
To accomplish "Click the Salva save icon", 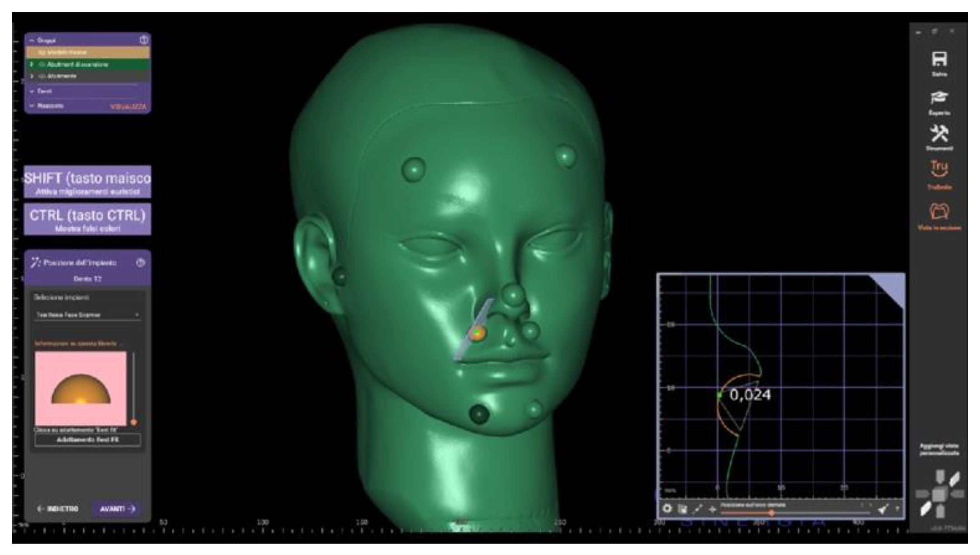I will 939,59.
